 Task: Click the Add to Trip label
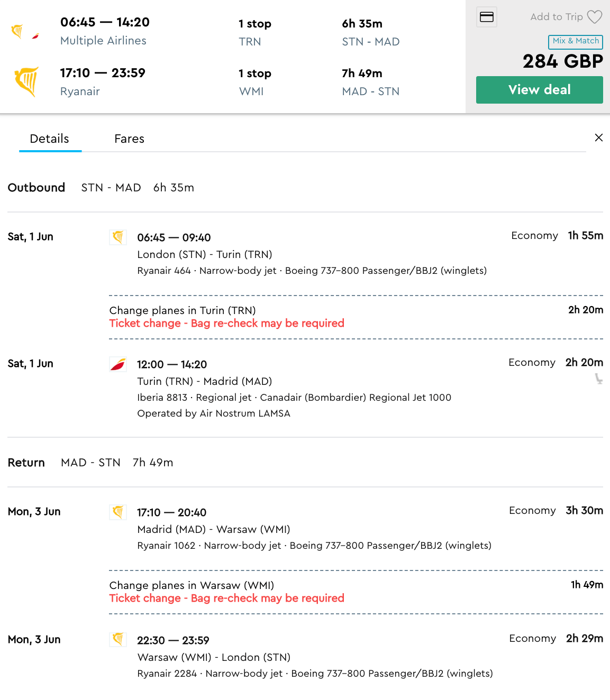pos(556,17)
